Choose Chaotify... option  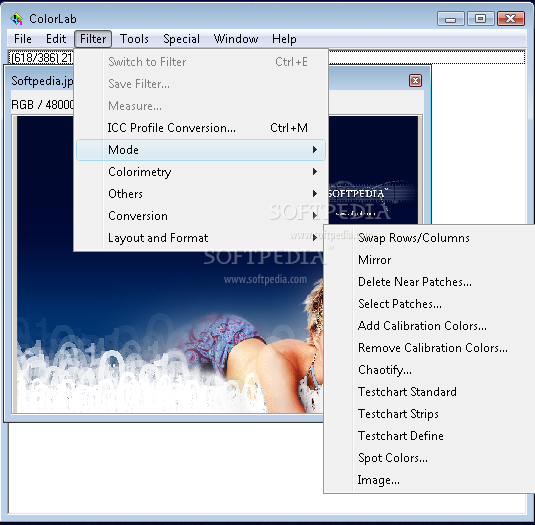click(x=430, y=370)
